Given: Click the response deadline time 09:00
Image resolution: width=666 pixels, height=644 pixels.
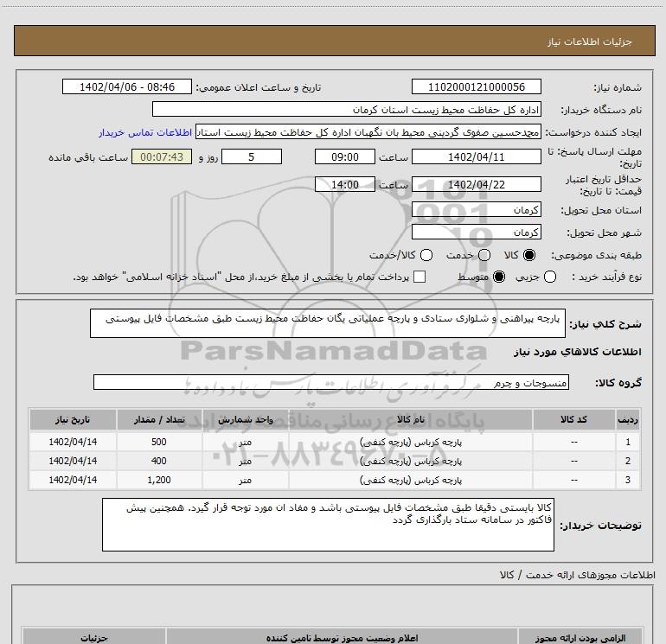Looking at the screenshot, I should click(345, 156).
